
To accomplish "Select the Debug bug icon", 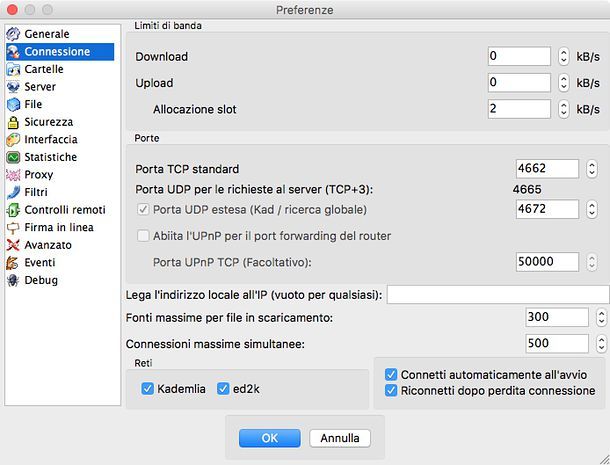I will pos(13,280).
